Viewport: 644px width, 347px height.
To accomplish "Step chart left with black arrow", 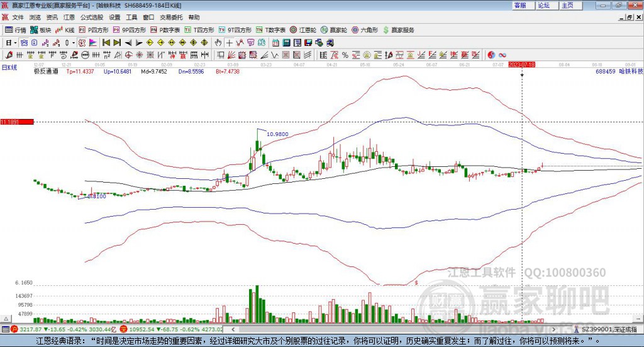I will point(128,43).
